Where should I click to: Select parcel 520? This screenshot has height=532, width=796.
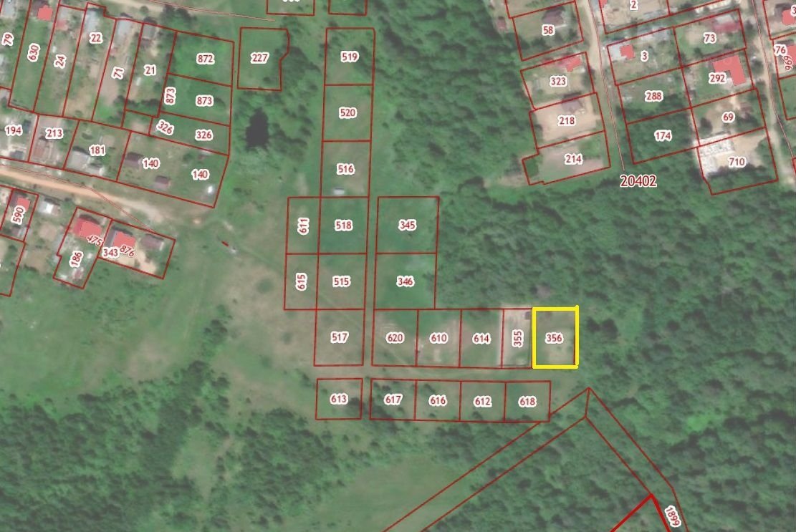click(347, 112)
